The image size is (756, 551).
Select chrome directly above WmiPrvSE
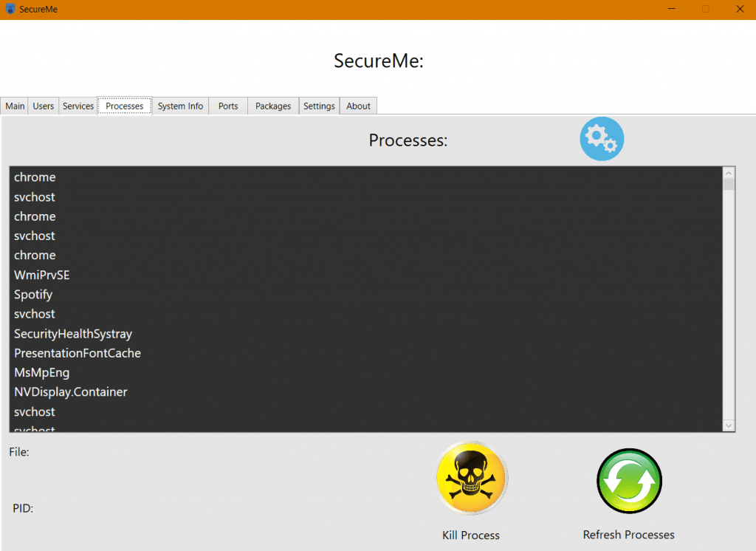click(365, 256)
